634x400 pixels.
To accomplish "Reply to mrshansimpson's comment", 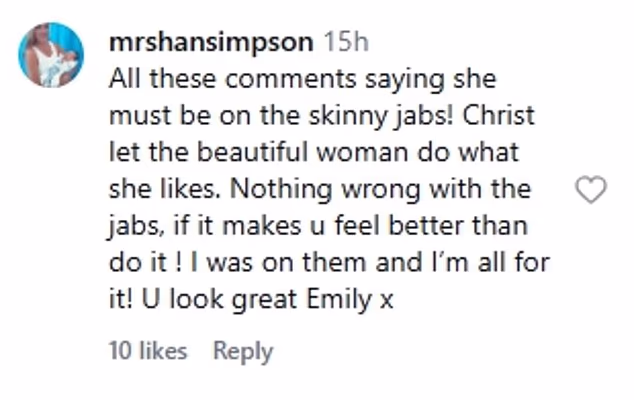I will [x=243, y=352].
